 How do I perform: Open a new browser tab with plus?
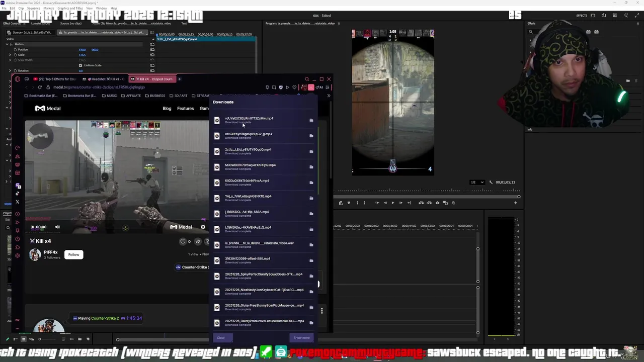[179, 79]
